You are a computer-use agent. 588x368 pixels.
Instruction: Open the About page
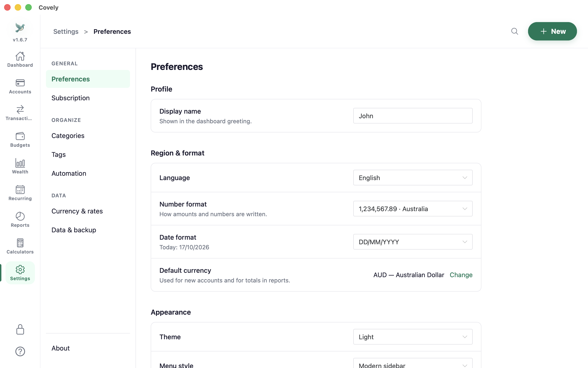88,348
